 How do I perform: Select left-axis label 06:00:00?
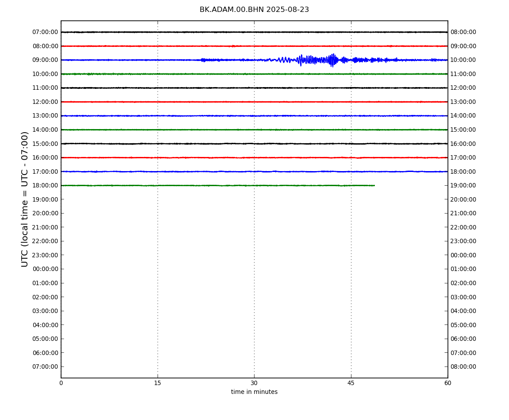(45, 353)
